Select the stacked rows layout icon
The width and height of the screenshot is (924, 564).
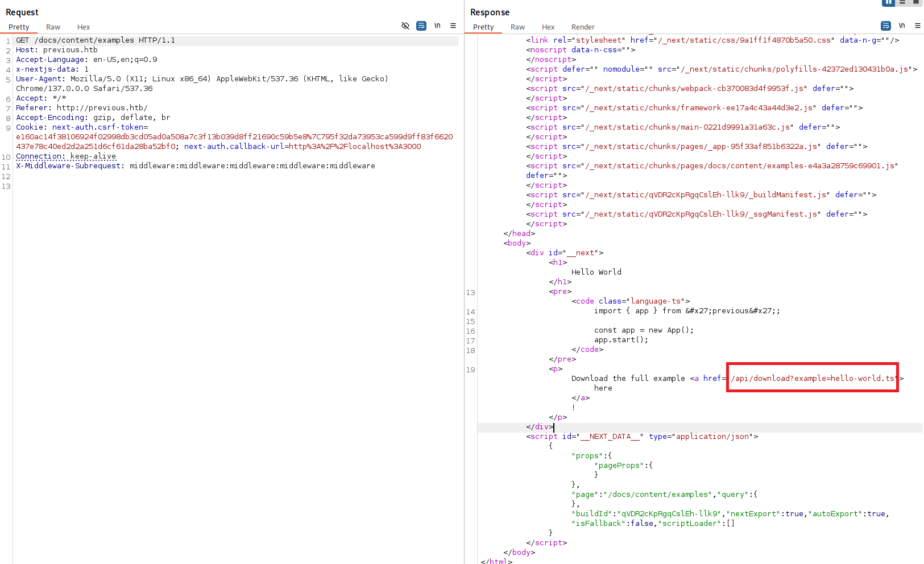pos(901,3)
